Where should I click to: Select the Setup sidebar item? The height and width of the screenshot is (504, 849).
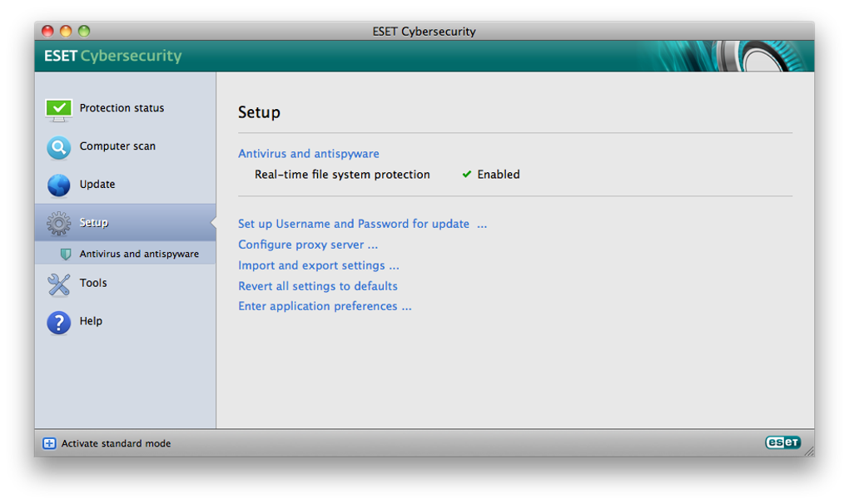point(125,222)
